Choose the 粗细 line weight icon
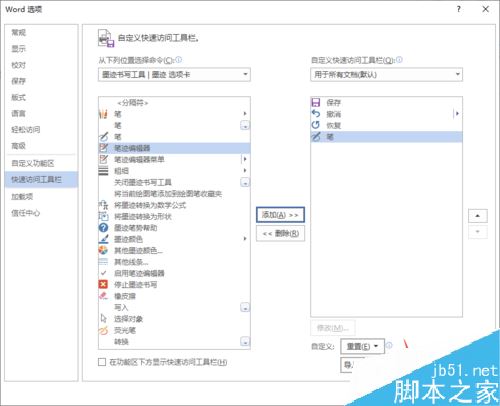The image size is (500, 406). pos(104,171)
